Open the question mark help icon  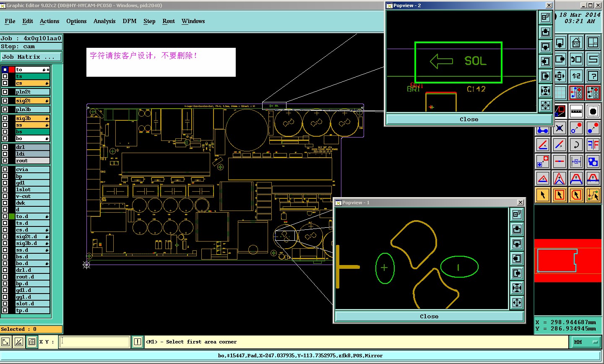(x=593, y=76)
